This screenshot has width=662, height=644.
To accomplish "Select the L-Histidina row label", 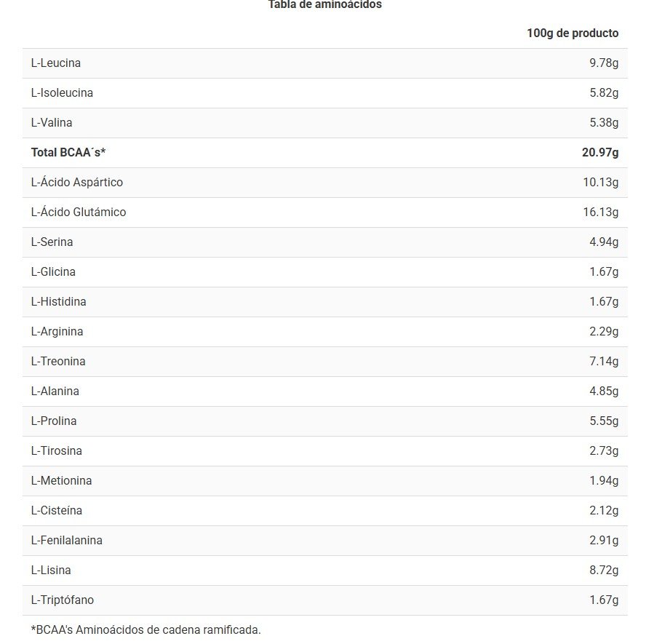I will tap(58, 302).
